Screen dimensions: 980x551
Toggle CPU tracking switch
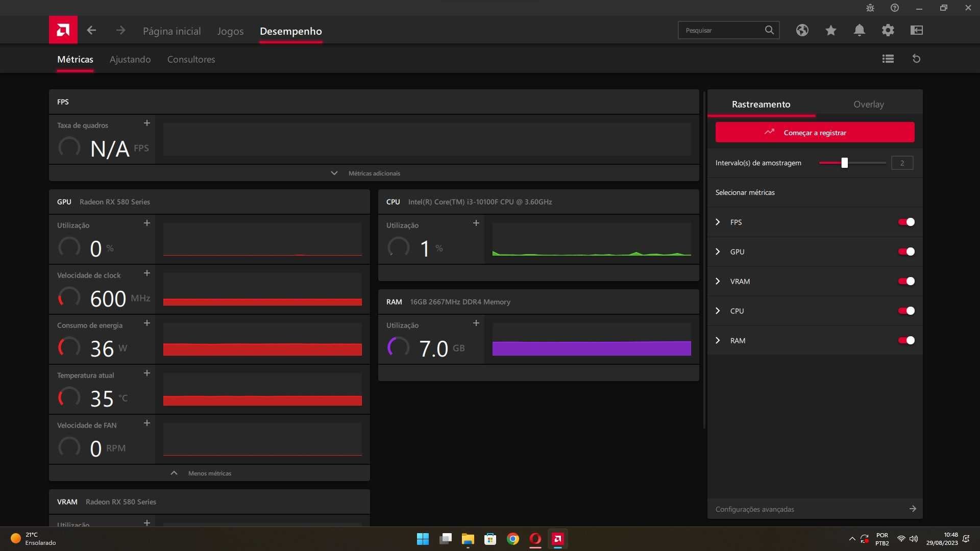point(906,311)
